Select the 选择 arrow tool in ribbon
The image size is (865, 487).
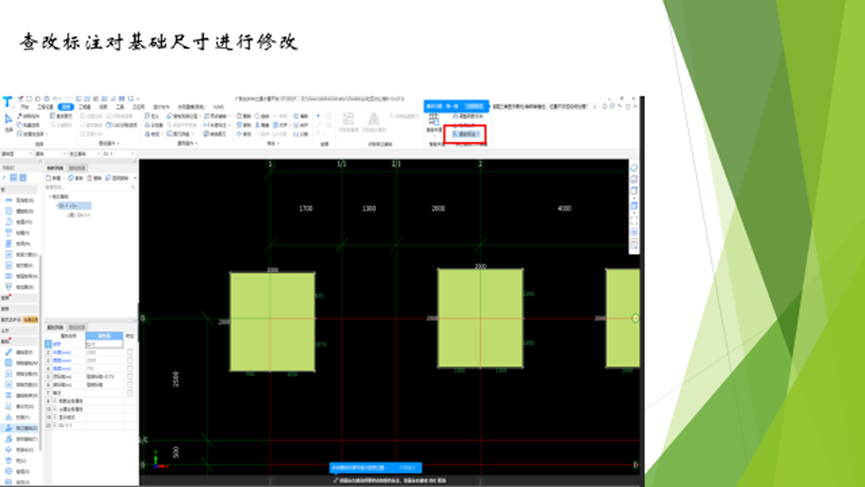point(7,123)
